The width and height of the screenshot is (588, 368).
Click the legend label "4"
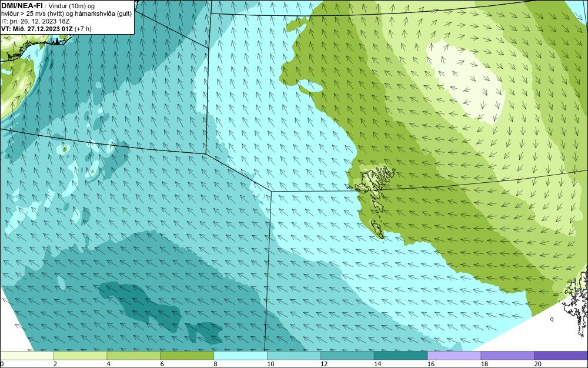(108, 364)
